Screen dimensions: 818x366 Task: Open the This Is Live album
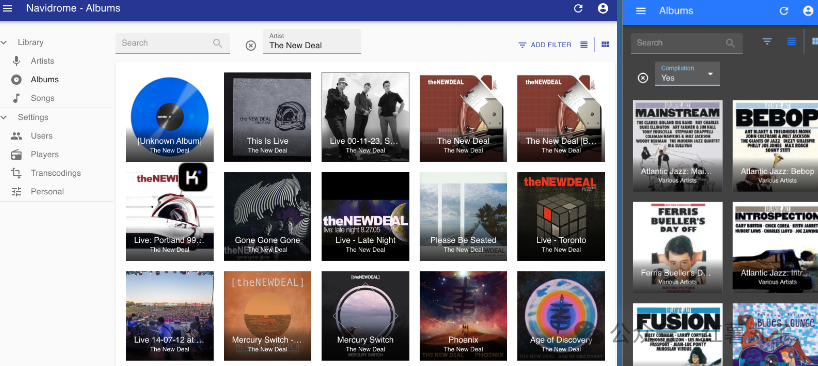coord(268,117)
